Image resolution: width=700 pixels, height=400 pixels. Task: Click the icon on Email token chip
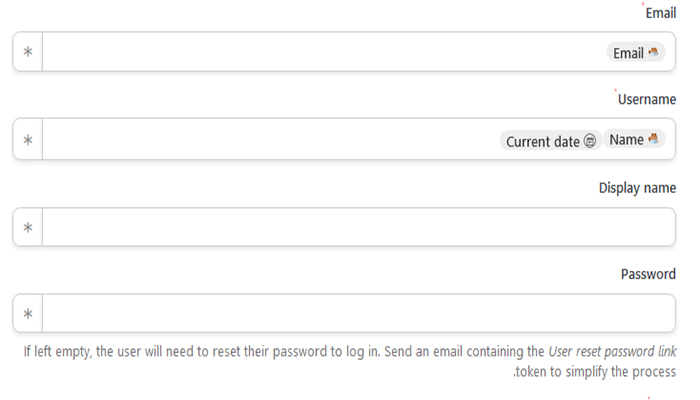click(654, 52)
